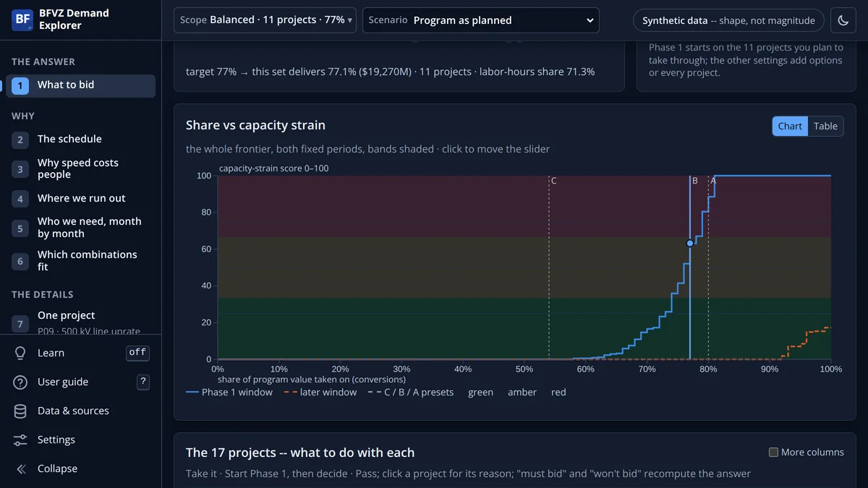The height and width of the screenshot is (488, 868).
Task: Open Settings in sidebar
Action: pos(56,440)
